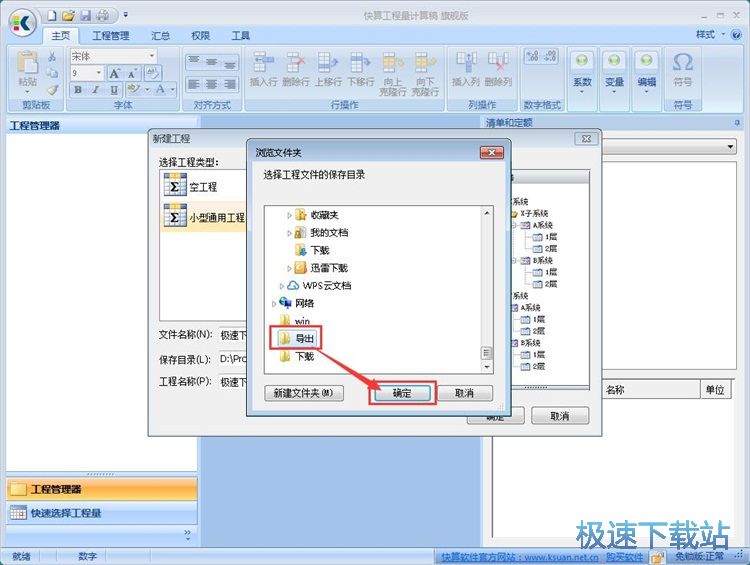The image size is (750, 565).
Task: Open the 权限 ribbon tab
Action: pyautogui.click(x=200, y=36)
